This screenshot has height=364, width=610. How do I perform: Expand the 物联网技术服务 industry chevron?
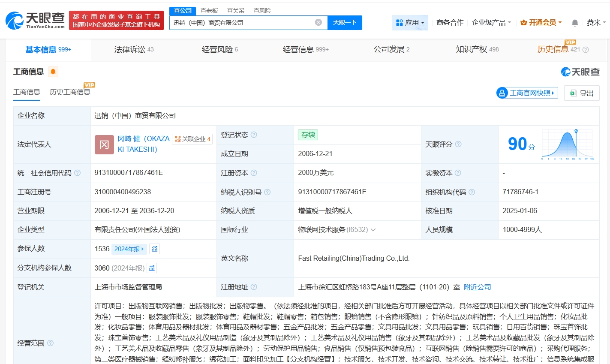coord(373,230)
